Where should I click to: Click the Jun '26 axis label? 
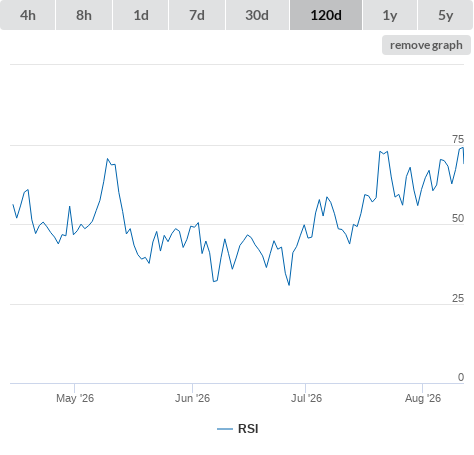[193, 398]
